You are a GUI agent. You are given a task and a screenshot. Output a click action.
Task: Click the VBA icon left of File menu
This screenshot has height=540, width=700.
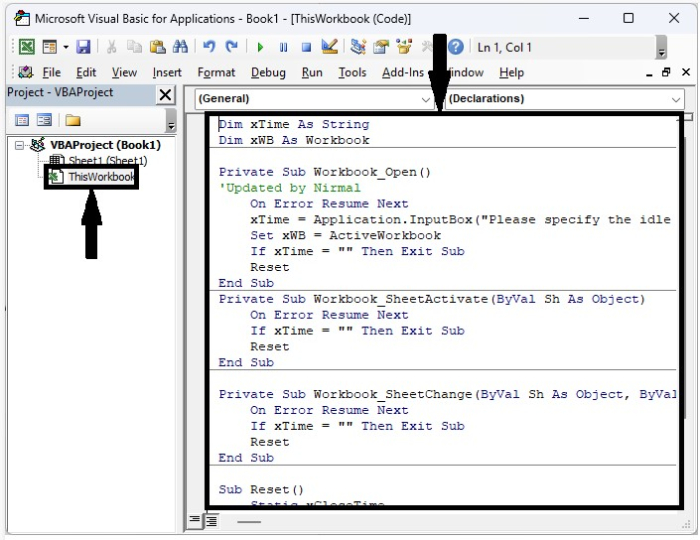coord(25,72)
